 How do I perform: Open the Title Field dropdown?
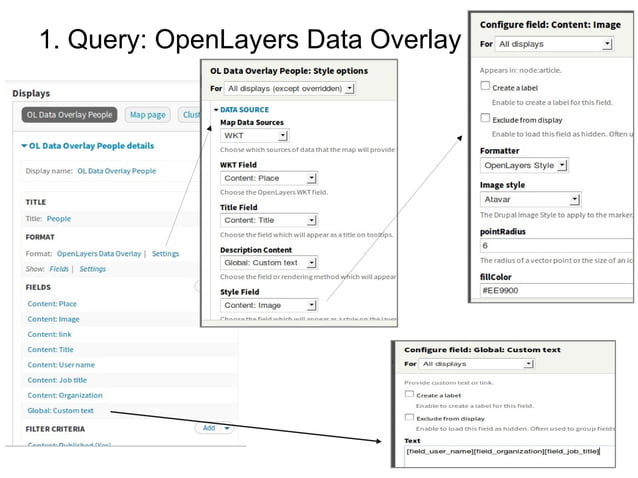tap(269, 220)
